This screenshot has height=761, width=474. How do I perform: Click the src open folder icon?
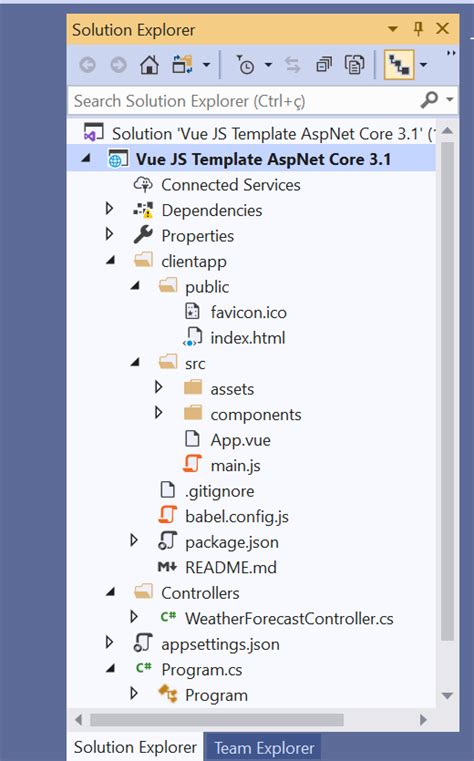(168, 362)
